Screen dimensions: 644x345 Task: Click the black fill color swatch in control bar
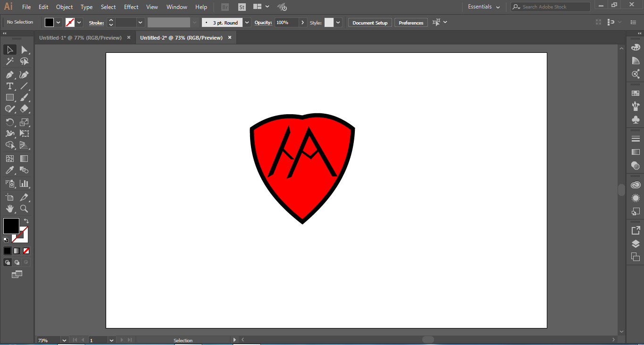click(x=50, y=23)
